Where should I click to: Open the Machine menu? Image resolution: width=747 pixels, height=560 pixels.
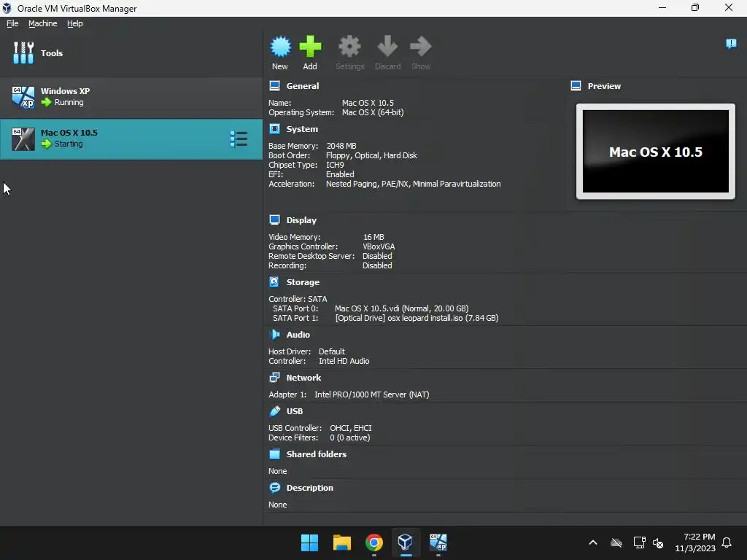[x=42, y=23]
